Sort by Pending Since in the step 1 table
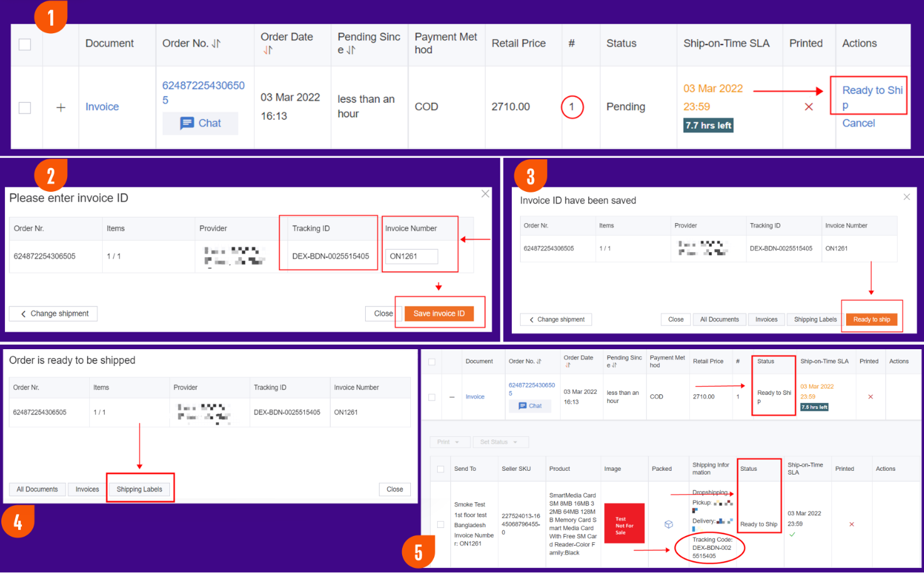This screenshot has height=573, width=924. 351,51
